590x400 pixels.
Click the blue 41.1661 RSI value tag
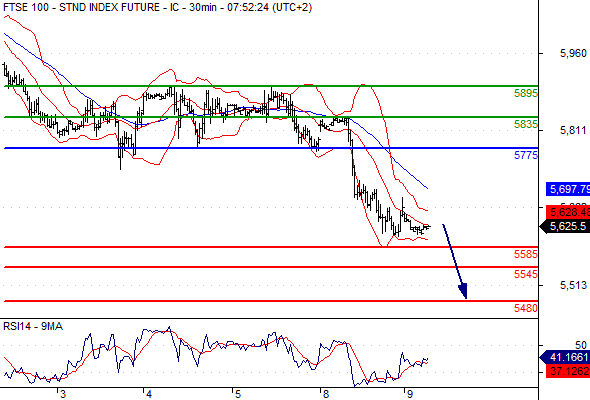tap(565, 357)
